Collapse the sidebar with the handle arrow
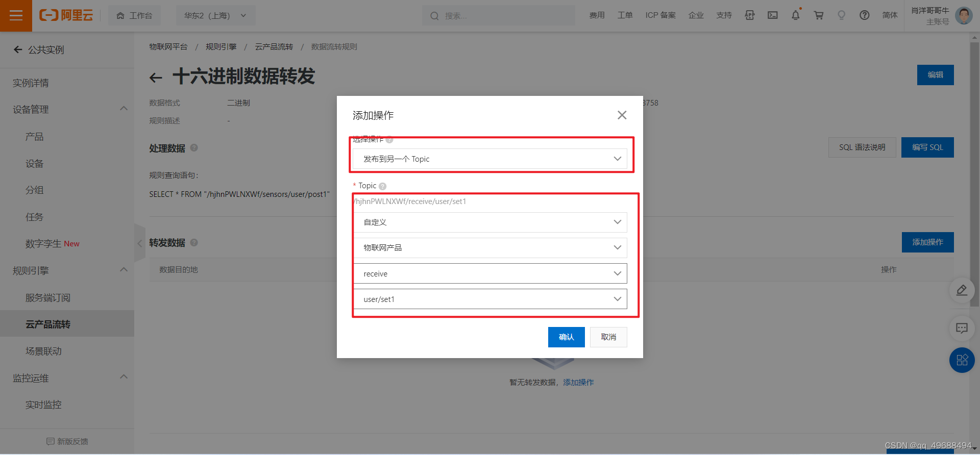The width and height of the screenshot is (980, 455). [x=139, y=243]
